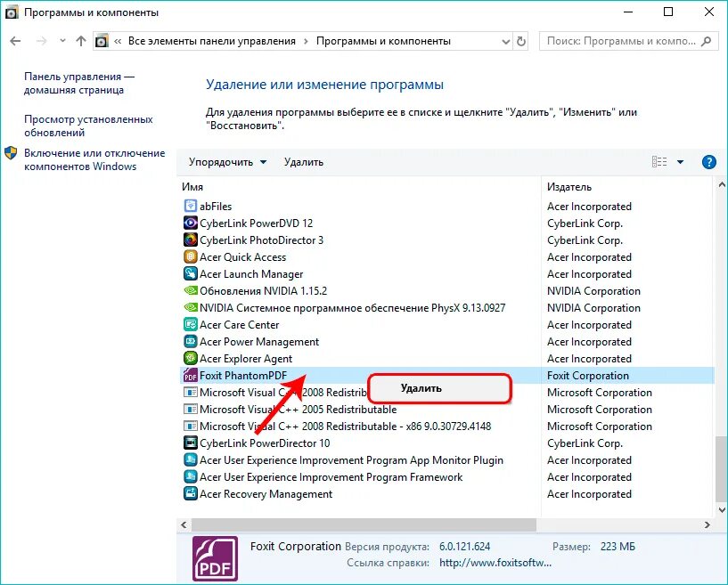Image resolution: width=728 pixels, height=585 pixels.
Task: Open the address bar history dropdown
Action: 506,41
